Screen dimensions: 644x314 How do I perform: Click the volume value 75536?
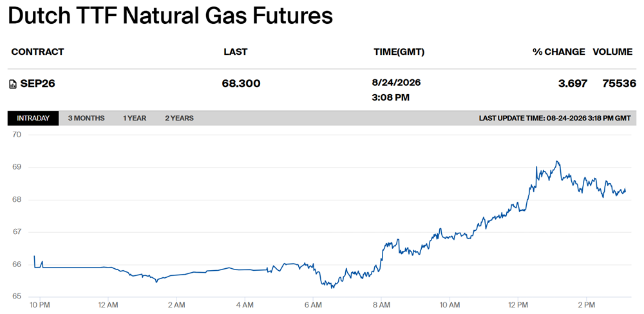(620, 84)
